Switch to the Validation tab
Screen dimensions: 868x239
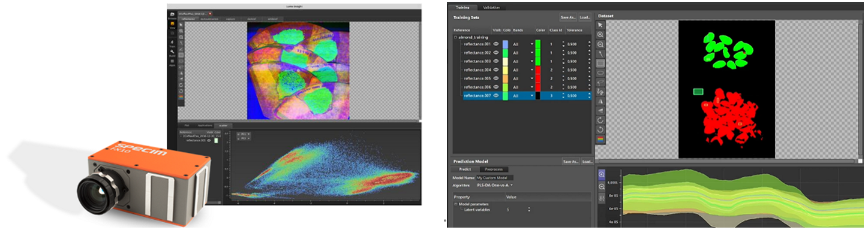coord(491,8)
